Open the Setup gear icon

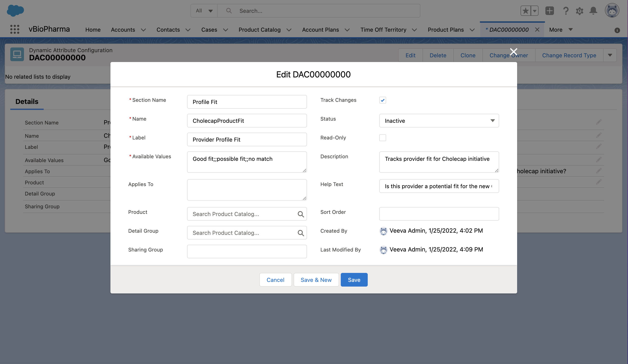(x=579, y=11)
